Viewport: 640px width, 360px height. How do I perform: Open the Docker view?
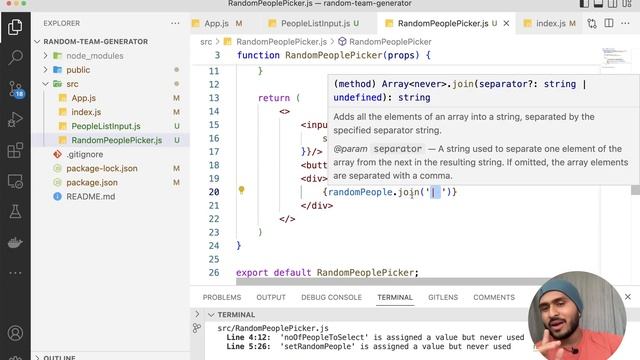pos(15,242)
